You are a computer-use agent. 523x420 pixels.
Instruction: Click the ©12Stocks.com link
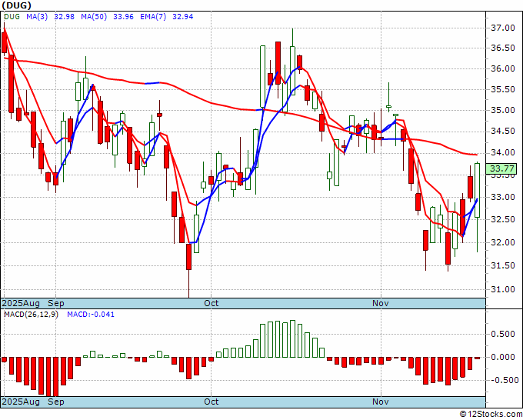coord(491,415)
